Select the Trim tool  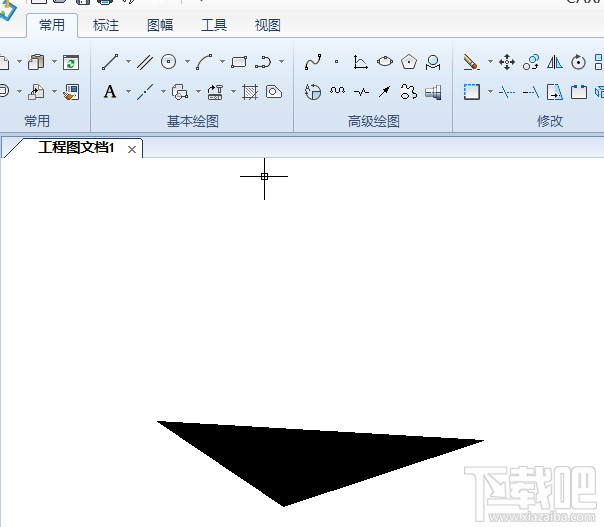507,92
